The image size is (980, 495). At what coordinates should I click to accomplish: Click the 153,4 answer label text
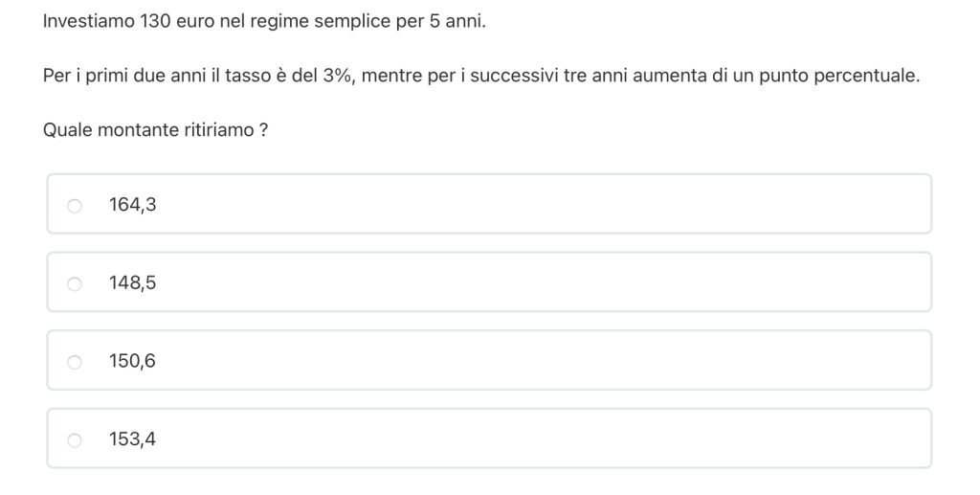133,439
